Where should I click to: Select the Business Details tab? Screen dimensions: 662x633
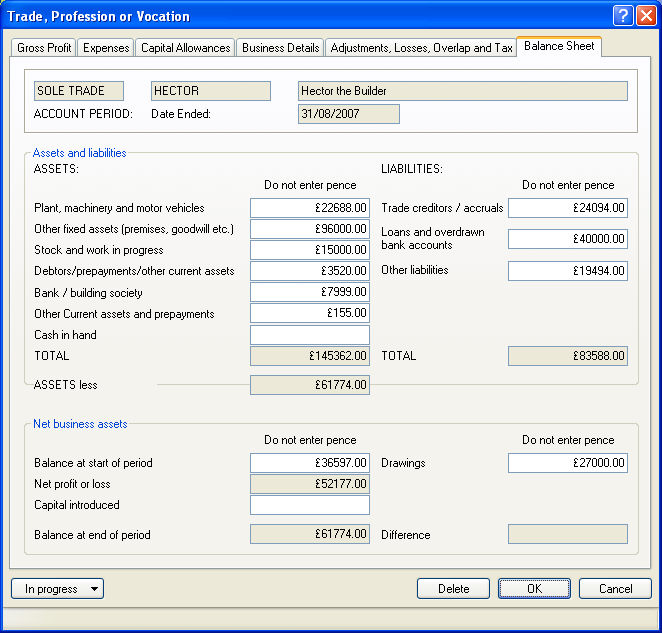pos(281,48)
